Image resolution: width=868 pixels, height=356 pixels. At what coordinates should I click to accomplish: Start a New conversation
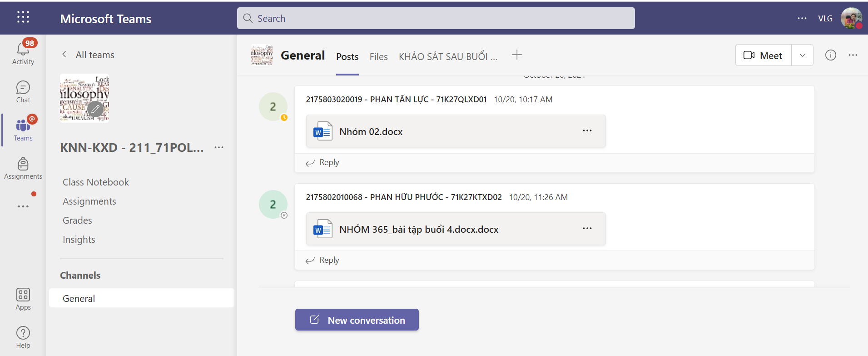357,320
